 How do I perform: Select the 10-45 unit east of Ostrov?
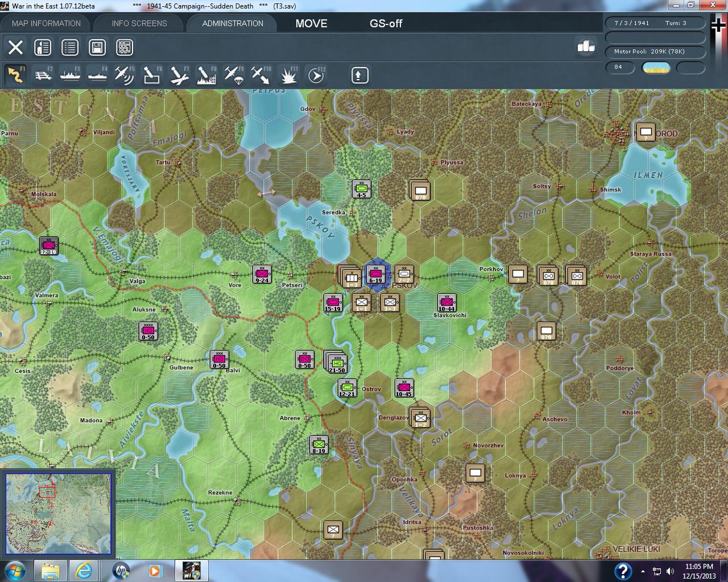click(404, 388)
